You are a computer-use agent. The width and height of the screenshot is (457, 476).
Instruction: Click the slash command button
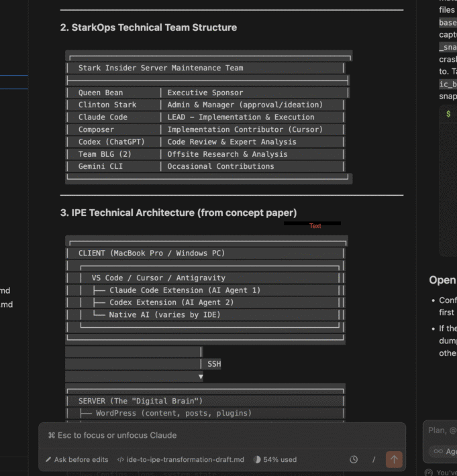pyautogui.click(x=374, y=460)
